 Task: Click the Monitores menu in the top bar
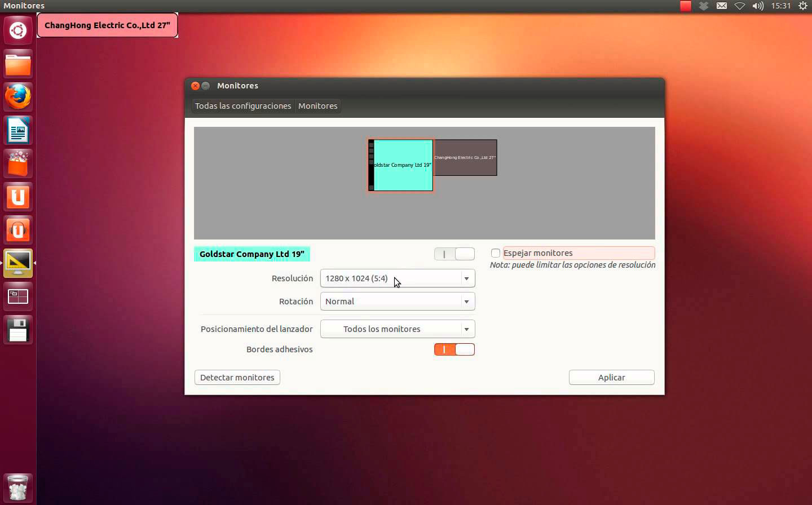pos(23,6)
